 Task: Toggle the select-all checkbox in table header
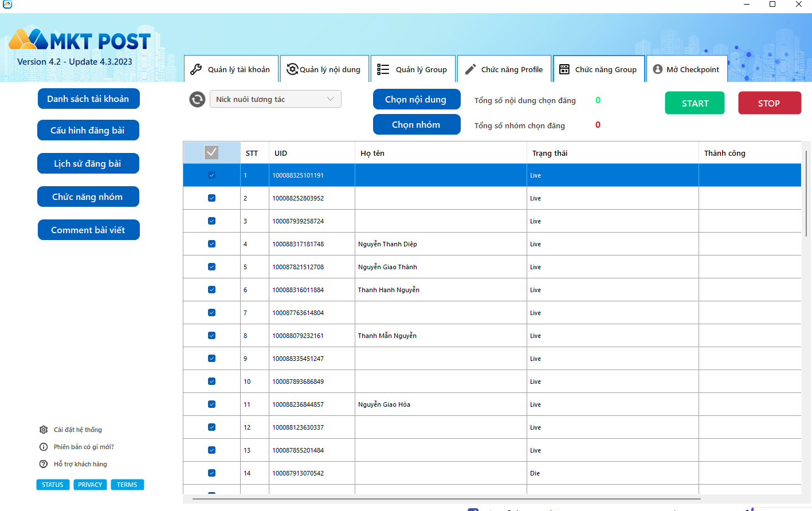[211, 152]
